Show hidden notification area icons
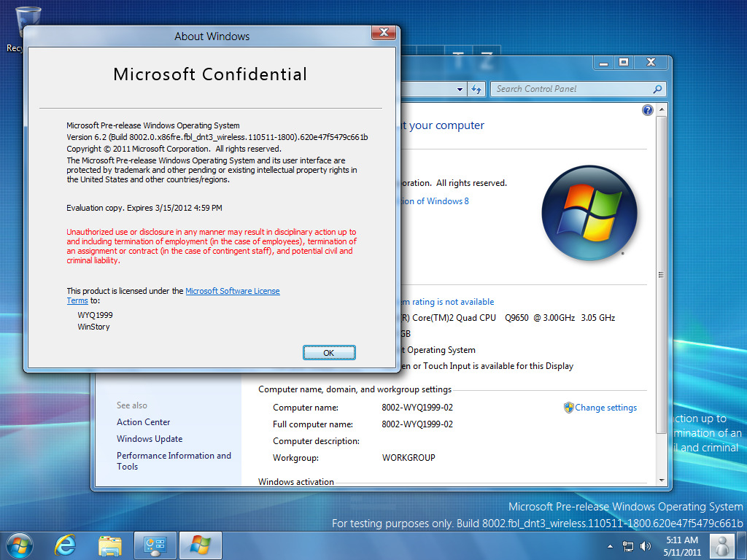The image size is (747, 560). click(x=610, y=546)
